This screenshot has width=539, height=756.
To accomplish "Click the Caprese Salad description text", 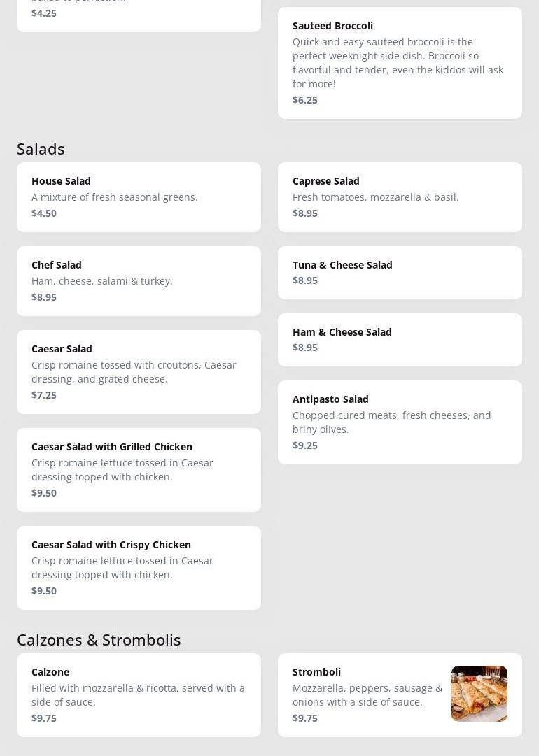I will (375, 197).
